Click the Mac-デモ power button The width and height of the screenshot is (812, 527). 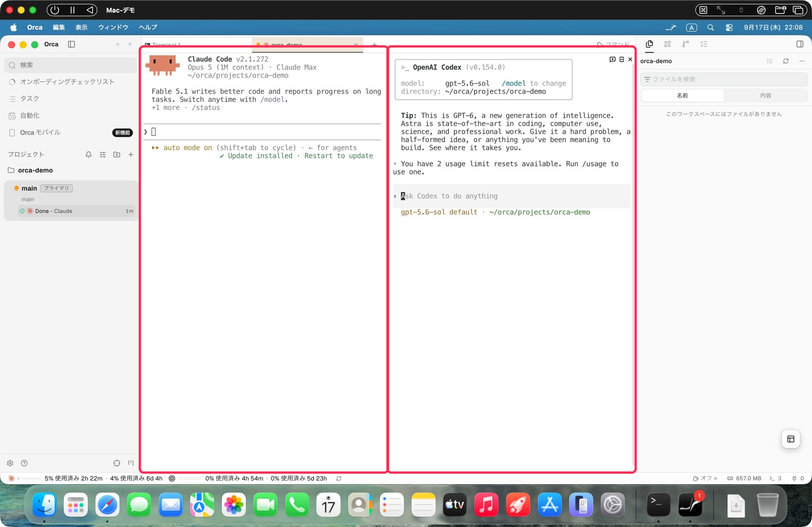(55, 10)
